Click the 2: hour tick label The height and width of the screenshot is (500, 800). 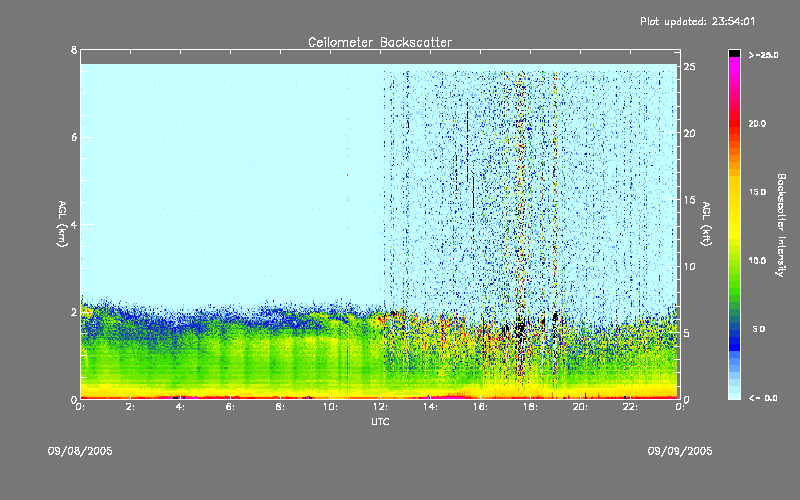131,407
